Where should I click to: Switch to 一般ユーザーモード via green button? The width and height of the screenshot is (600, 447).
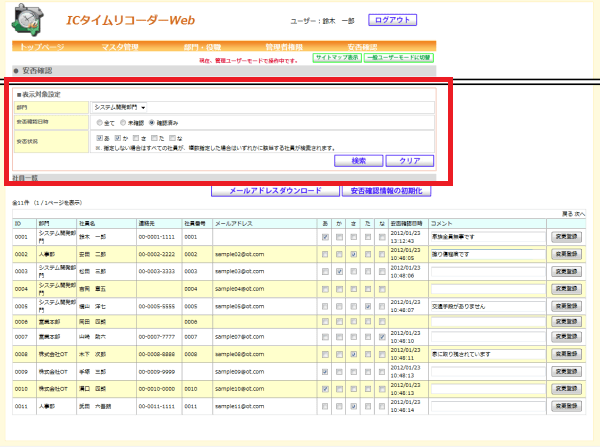(x=399, y=58)
